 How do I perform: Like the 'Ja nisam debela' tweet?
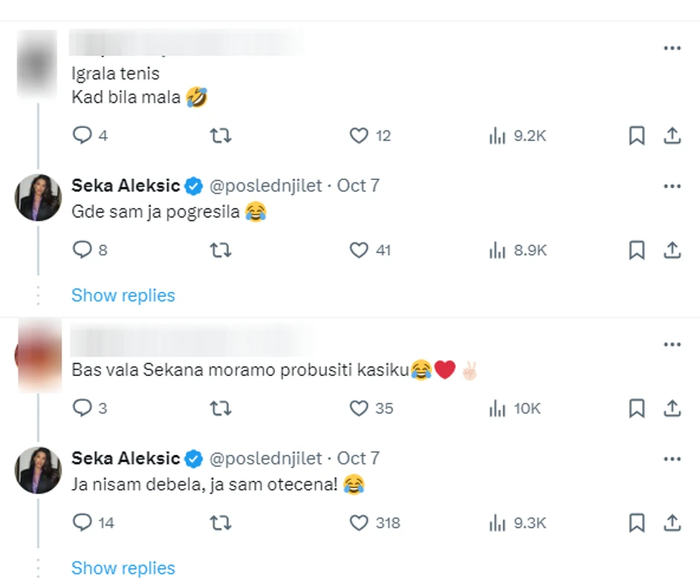tap(359, 523)
